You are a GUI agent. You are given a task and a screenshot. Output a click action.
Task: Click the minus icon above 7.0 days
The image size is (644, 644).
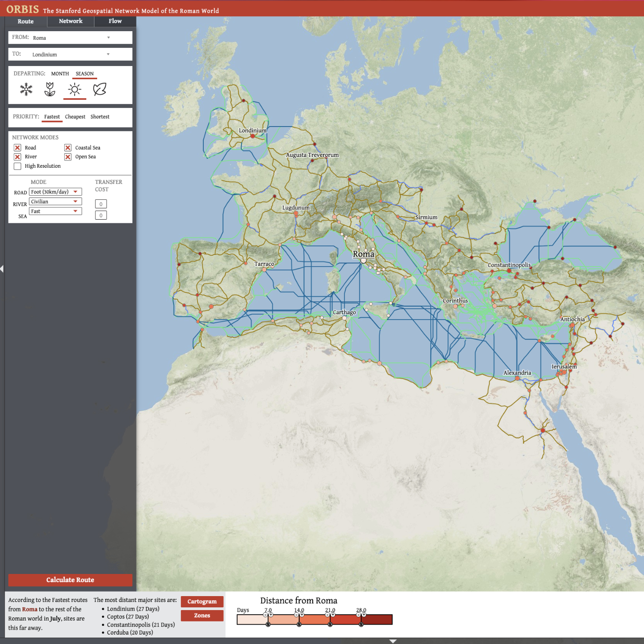click(265, 615)
